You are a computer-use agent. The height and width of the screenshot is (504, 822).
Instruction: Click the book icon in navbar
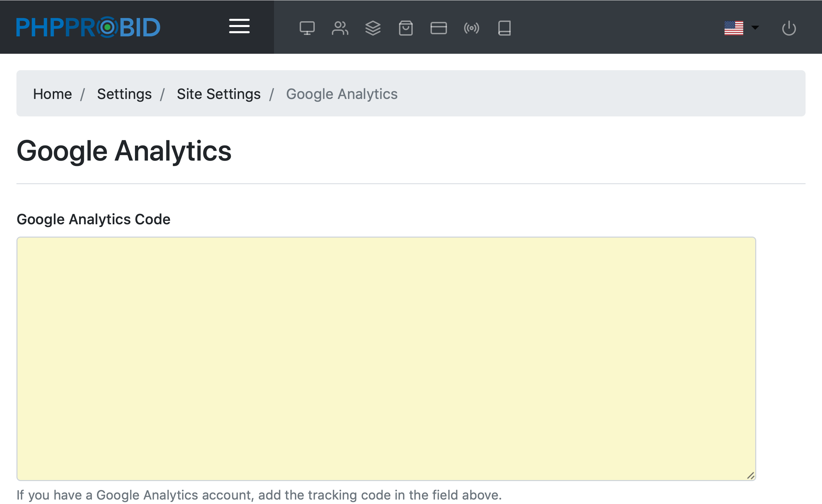(504, 28)
